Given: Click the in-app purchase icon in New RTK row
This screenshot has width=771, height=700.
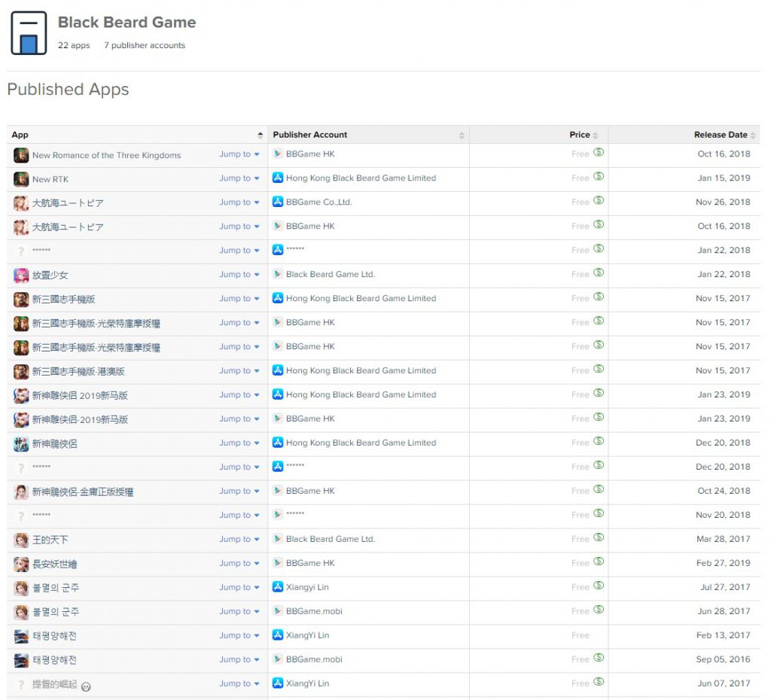Looking at the screenshot, I should (x=599, y=177).
